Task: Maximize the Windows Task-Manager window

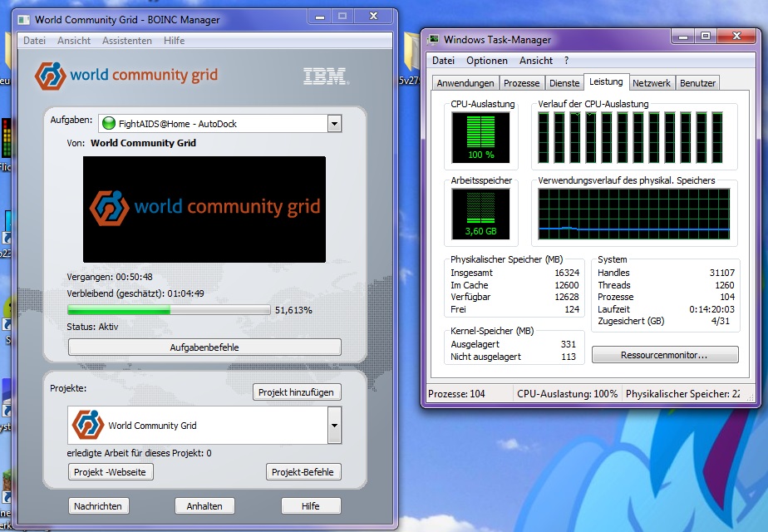Action: click(x=706, y=37)
